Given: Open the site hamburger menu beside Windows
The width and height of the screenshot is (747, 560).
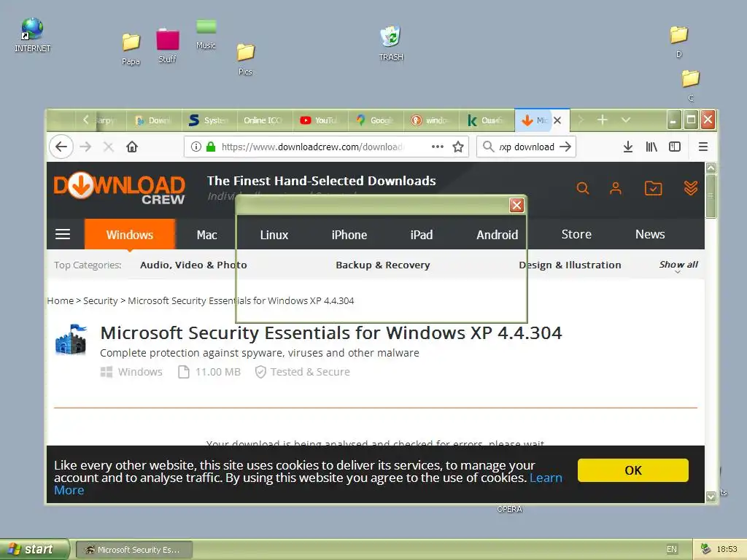Looking at the screenshot, I should pos(63,234).
